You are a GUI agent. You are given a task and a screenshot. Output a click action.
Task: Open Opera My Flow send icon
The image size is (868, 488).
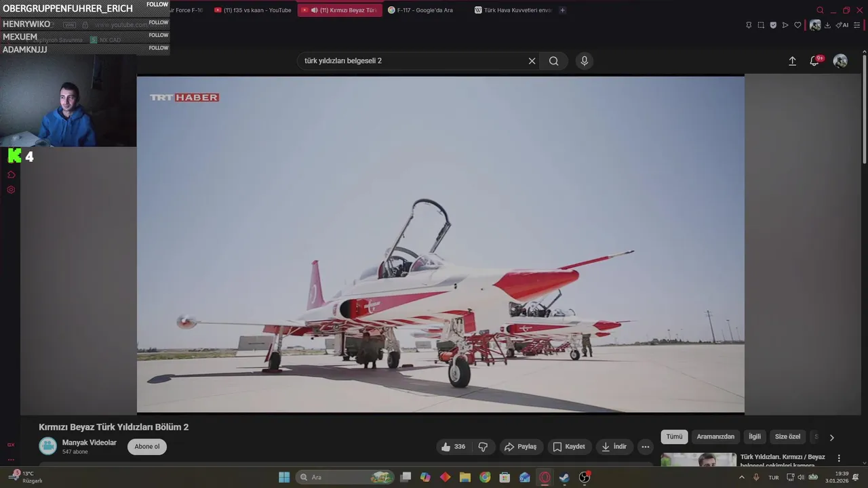[785, 25]
